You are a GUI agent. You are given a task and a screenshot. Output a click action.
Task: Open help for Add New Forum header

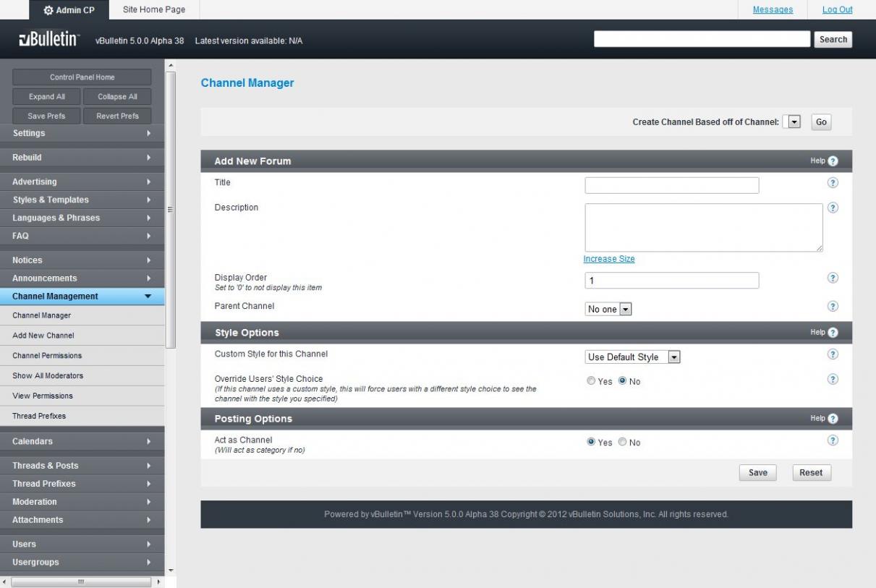(x=833, y=161)
